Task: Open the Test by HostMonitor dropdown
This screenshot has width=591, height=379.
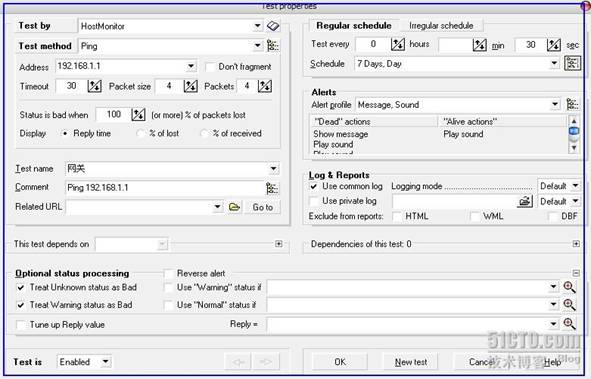Action: tap(257, 26)
